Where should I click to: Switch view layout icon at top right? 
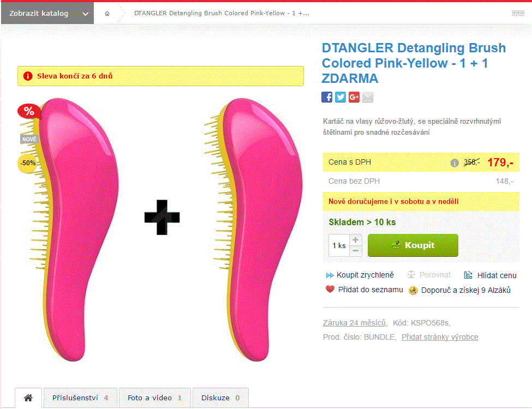coord(518,13)
